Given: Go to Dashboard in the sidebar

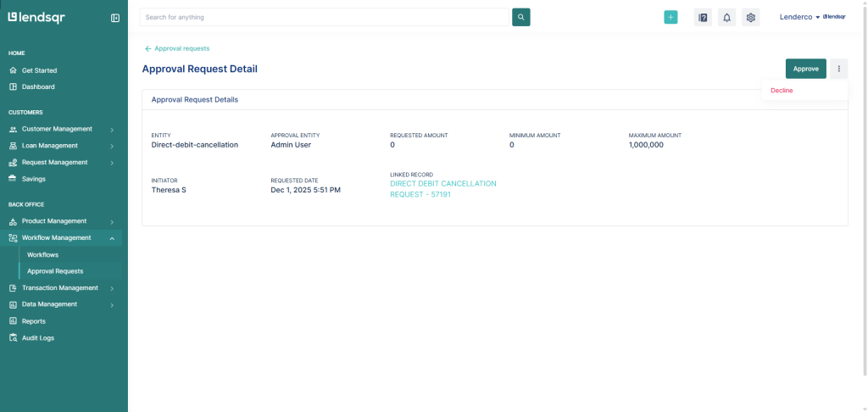Looking at the screenshot, I should [x=38, y=86].
